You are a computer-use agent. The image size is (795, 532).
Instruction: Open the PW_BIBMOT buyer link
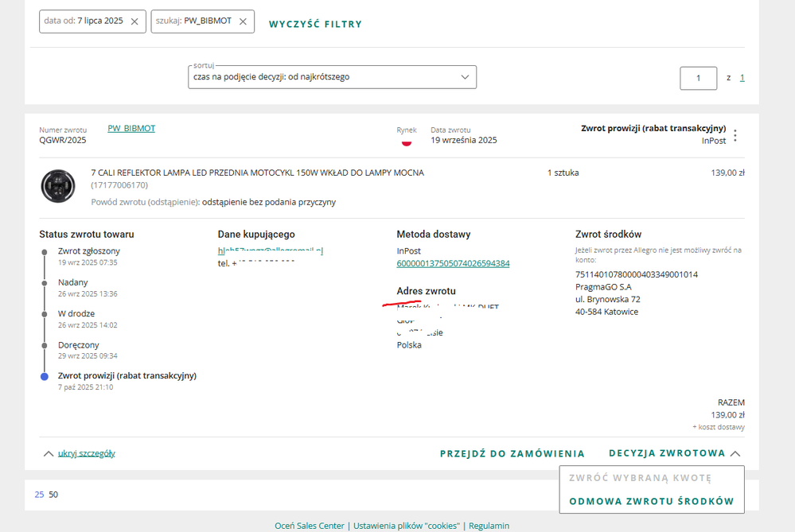click(131, 128)
